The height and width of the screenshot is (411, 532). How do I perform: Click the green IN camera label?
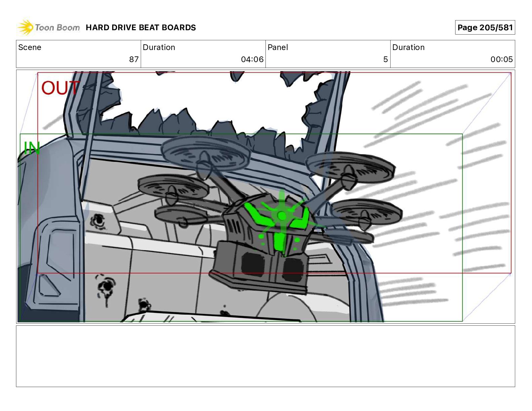coord(32,148)
